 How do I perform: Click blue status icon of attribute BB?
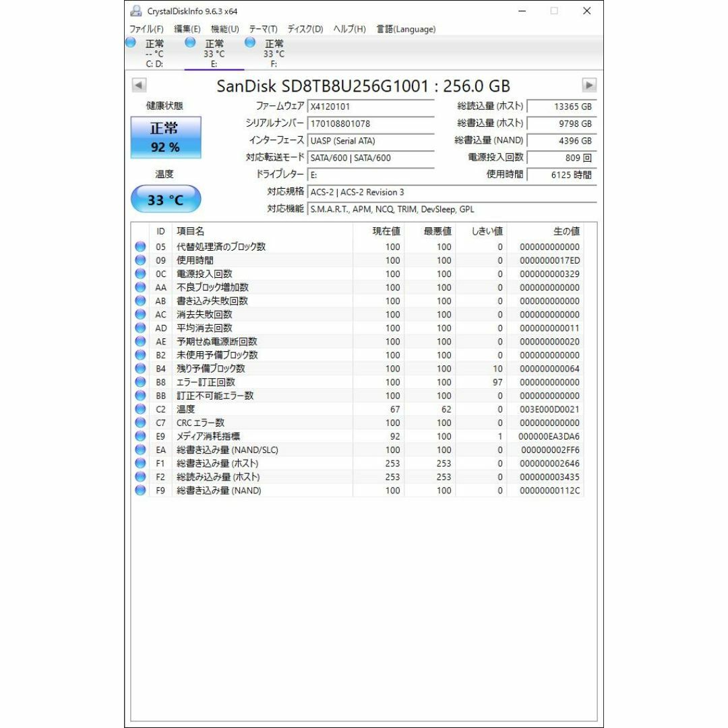point(140,396)
